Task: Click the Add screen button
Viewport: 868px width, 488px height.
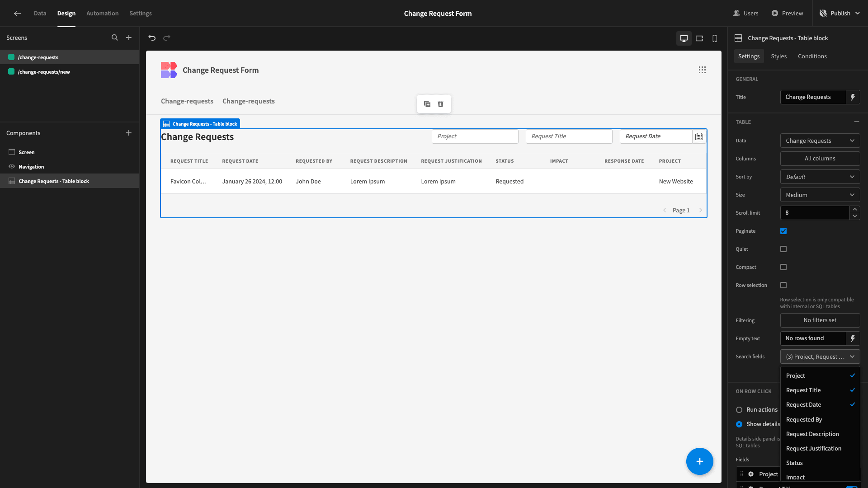Action: coord(128,38)
